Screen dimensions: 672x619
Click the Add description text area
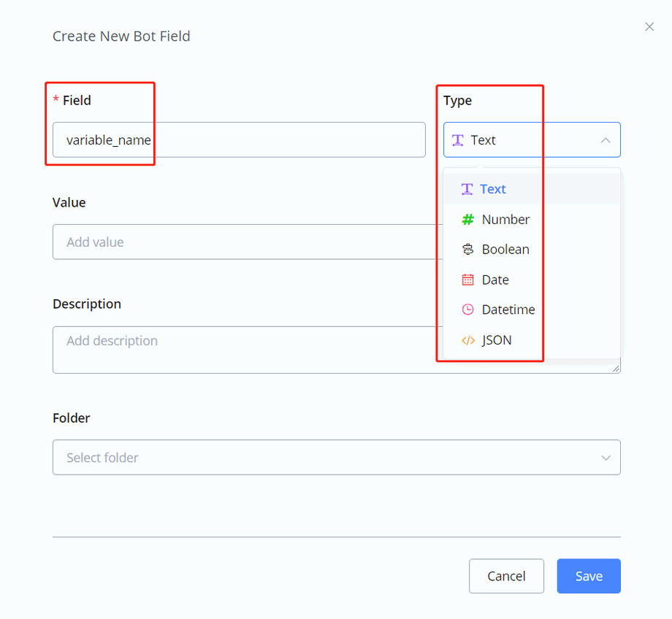[x=241, y=350]
